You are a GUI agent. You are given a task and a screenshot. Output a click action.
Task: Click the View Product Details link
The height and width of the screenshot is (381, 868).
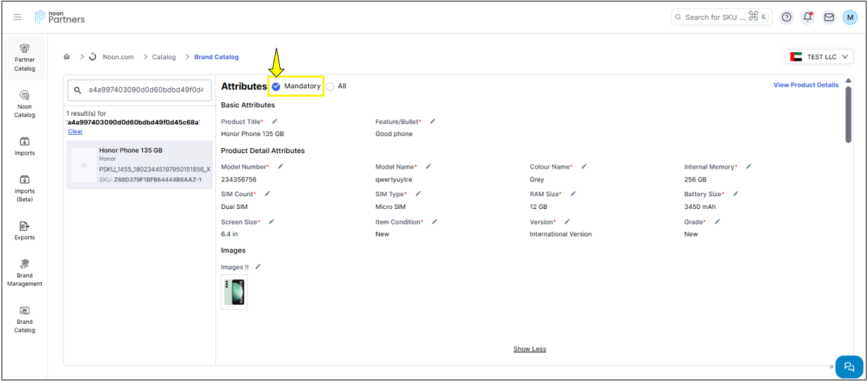coord(805,85)
